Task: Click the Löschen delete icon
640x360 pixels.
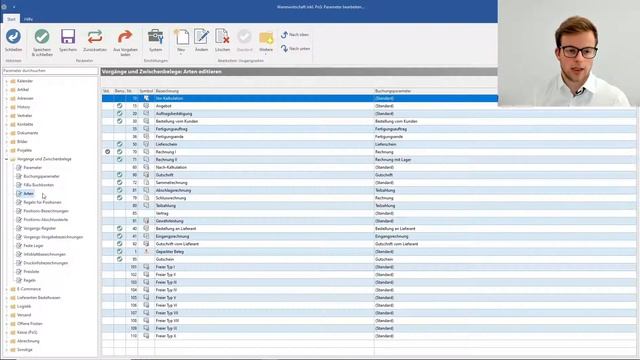Action: [222, 37]
